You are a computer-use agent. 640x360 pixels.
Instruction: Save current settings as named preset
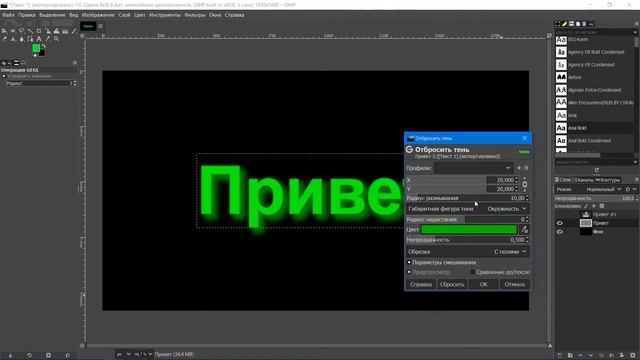click(519, 168)
